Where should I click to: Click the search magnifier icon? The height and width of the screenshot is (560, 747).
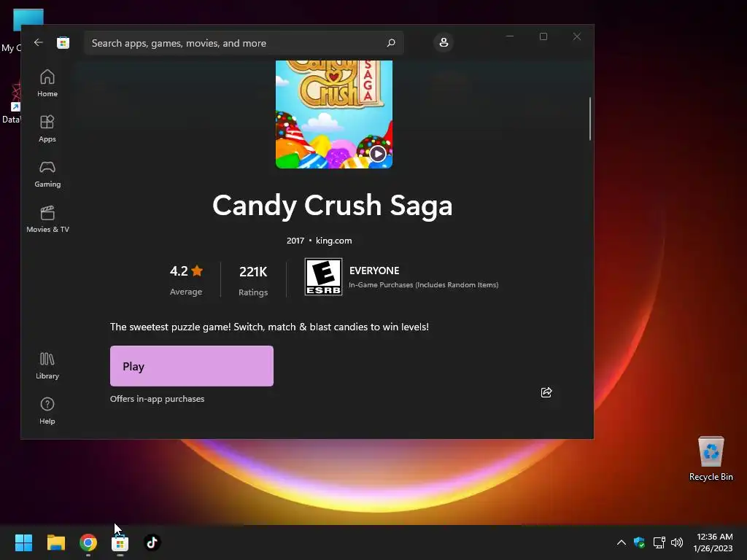pyautogui.click(x=391, y=43)
